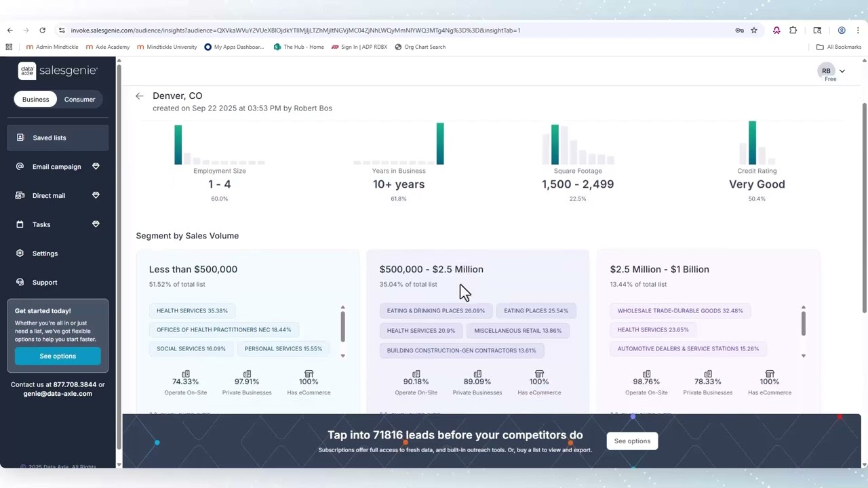Click See options in the leads banner

tap(632, 441)
